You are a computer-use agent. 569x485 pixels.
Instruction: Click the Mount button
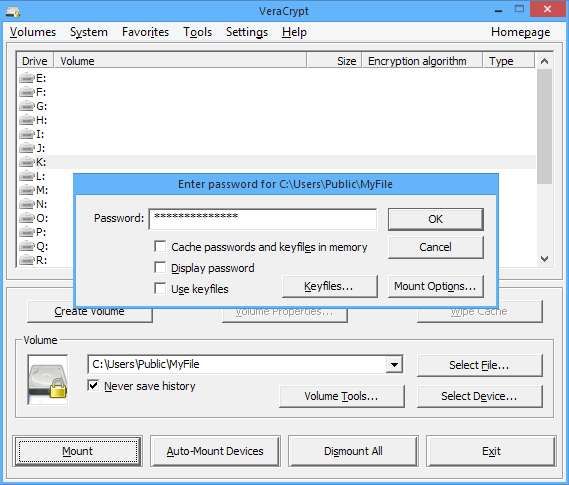coord(78,451)
